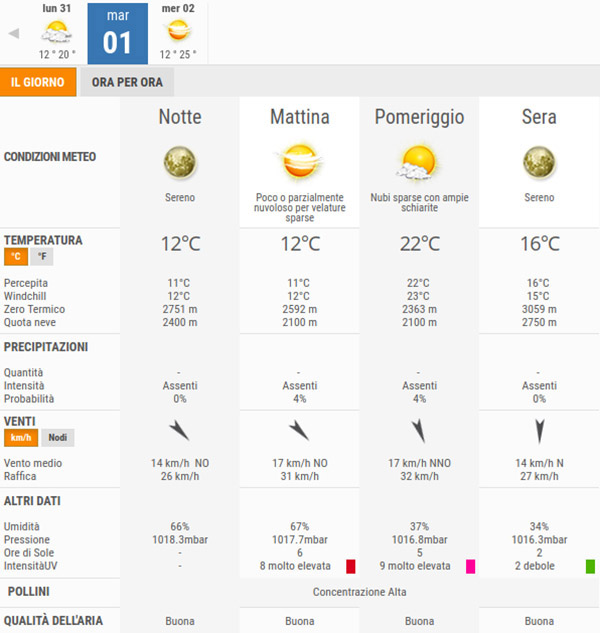600x633 pixels.
Task: Click the mer 02 sun icon
Action: point(178,31)
